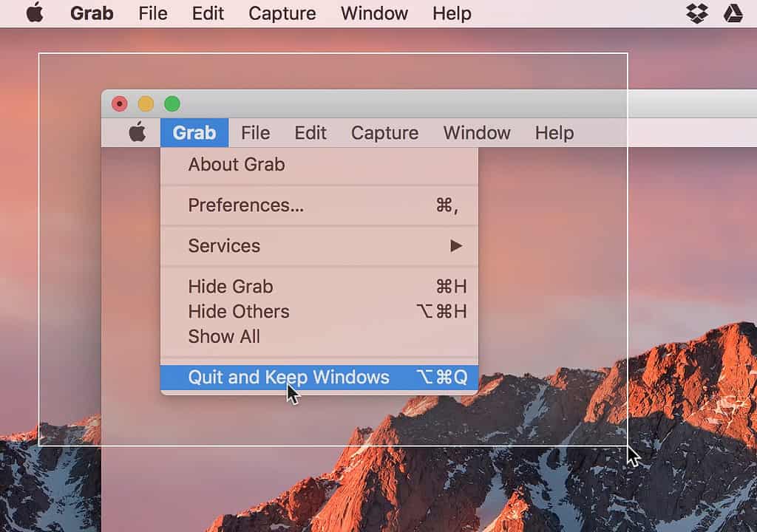The height and width of the screenshot is (532, 757).
Task: Select Hide Grab menu entry
Action: 319,286
